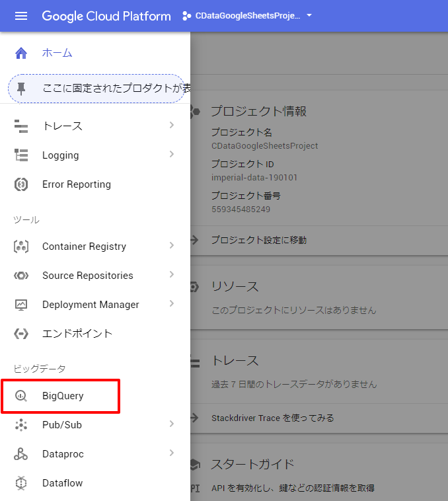Expand the トレース submenu chevron
Image resolution: width=448 pixels, height=501 pixels.
[x=172, y=125]
